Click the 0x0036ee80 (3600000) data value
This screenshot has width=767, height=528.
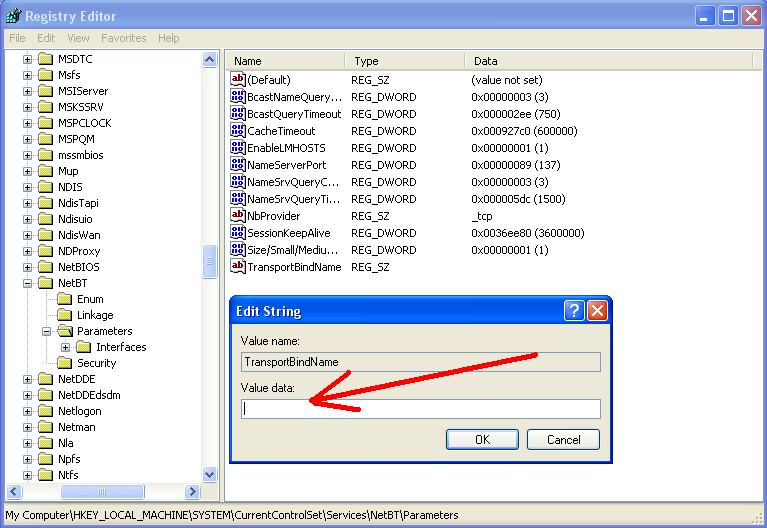(528, 233)
